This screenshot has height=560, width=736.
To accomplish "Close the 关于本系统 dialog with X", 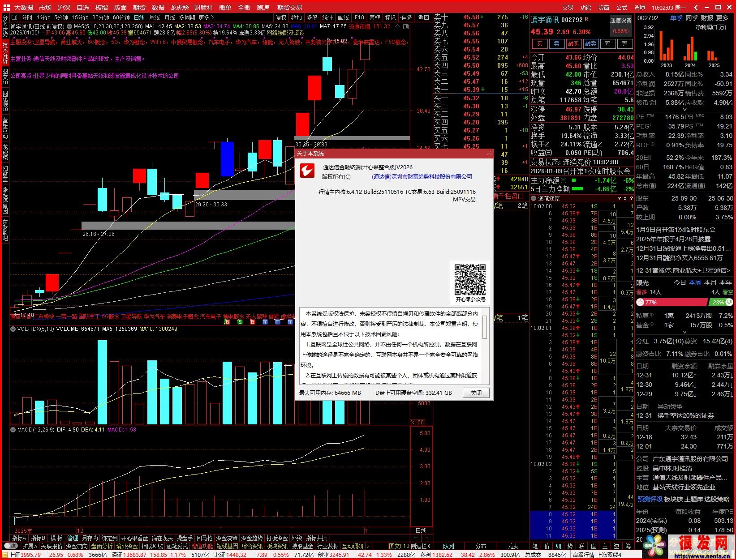I will 489,153.
